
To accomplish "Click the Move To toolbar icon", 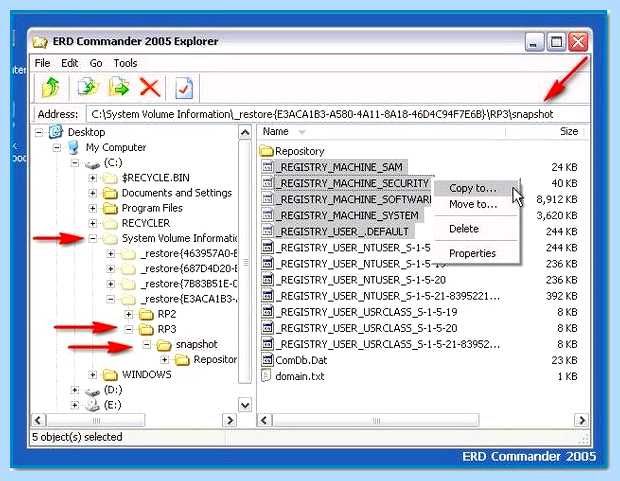I will point(119,87).
